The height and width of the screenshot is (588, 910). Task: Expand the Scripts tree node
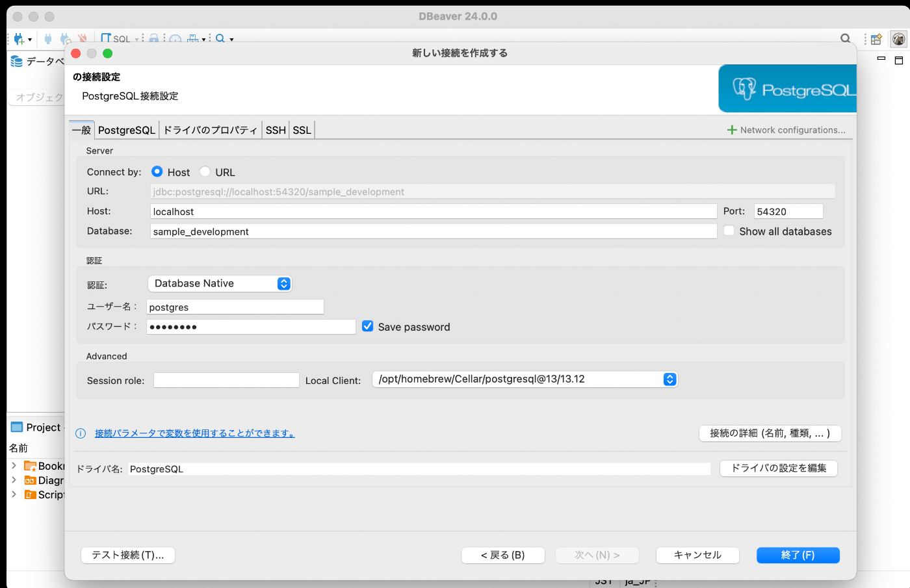pyautogui.click(x=14, y=494)
